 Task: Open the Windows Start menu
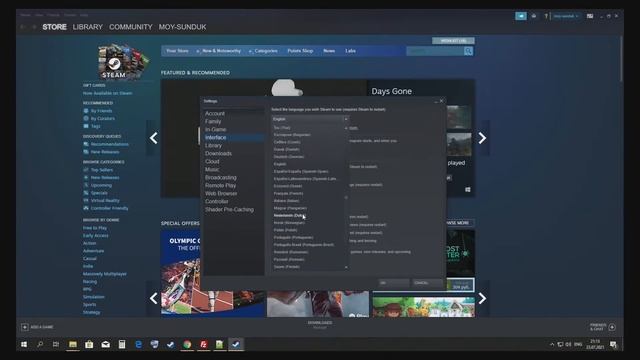(24, 344)
